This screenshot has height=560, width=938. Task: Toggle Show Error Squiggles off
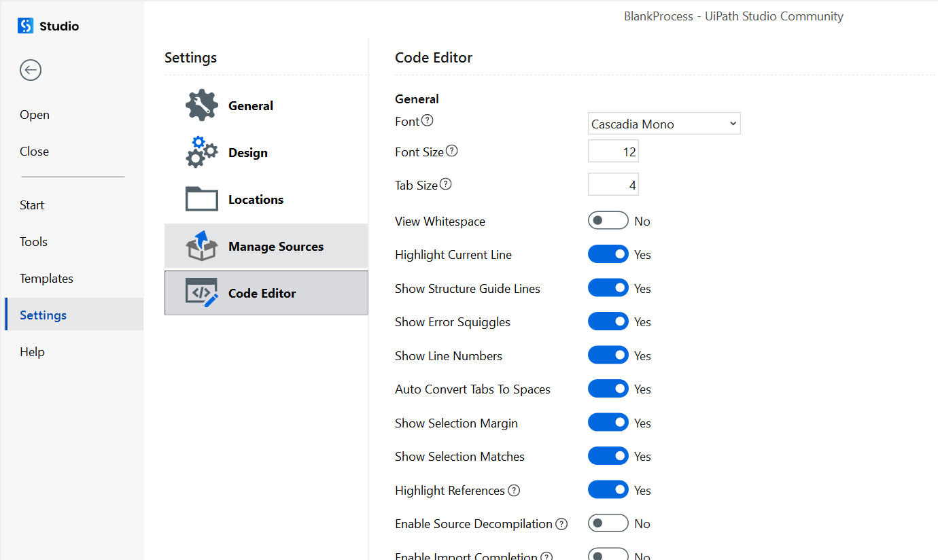pos(608,321)
